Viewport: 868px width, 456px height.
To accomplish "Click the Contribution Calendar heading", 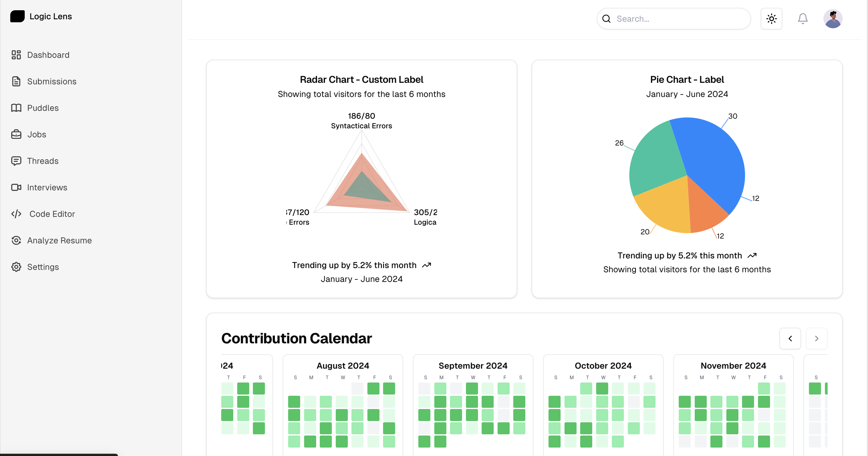I will (x=296, y=339).
